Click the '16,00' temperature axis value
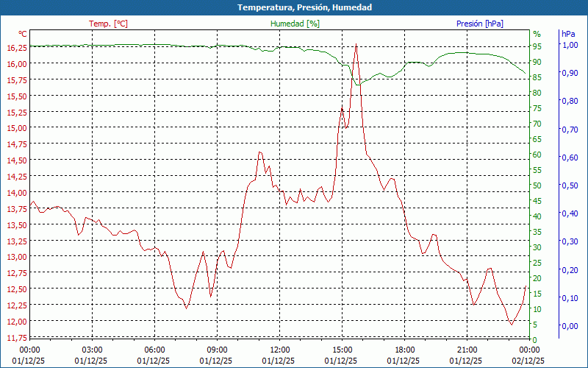Viewport: 588px width, 368px height. (17, 64)
